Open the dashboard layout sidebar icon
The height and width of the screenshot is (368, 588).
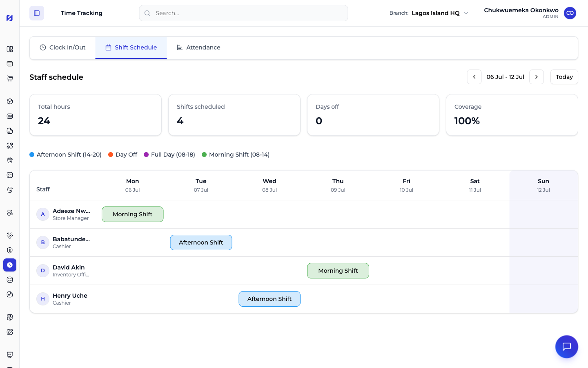10,49
